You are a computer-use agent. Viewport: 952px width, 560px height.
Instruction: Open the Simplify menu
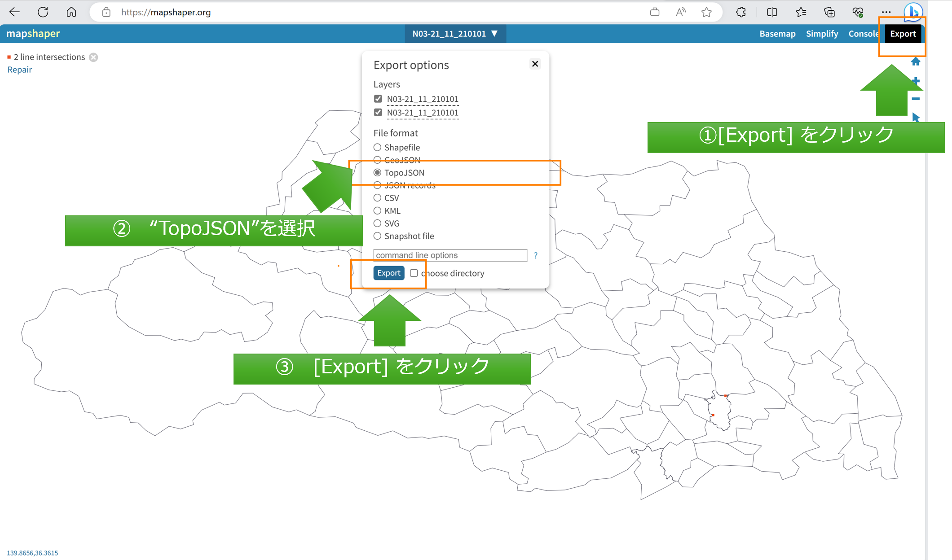coord(822,34)
